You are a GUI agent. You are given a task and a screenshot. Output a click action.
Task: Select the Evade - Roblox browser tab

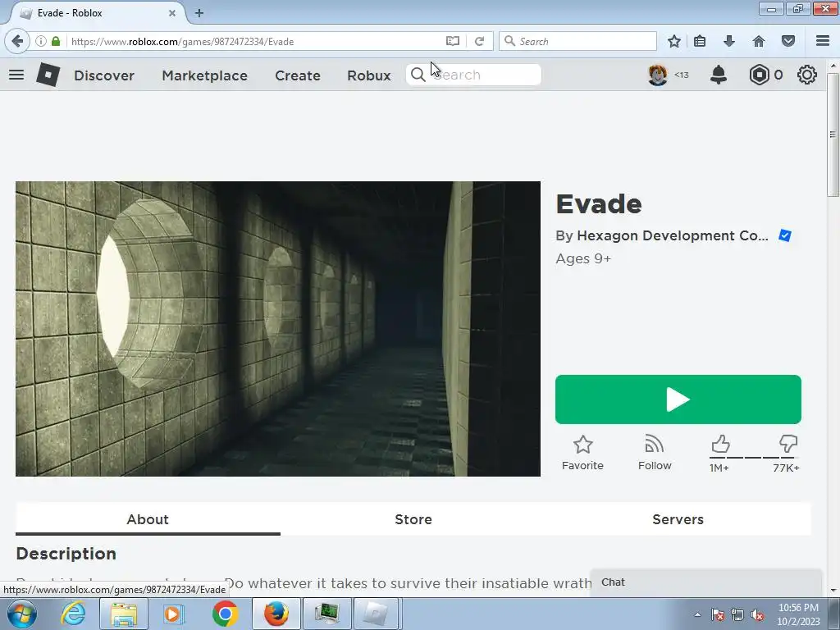click(x=97, y=13)
